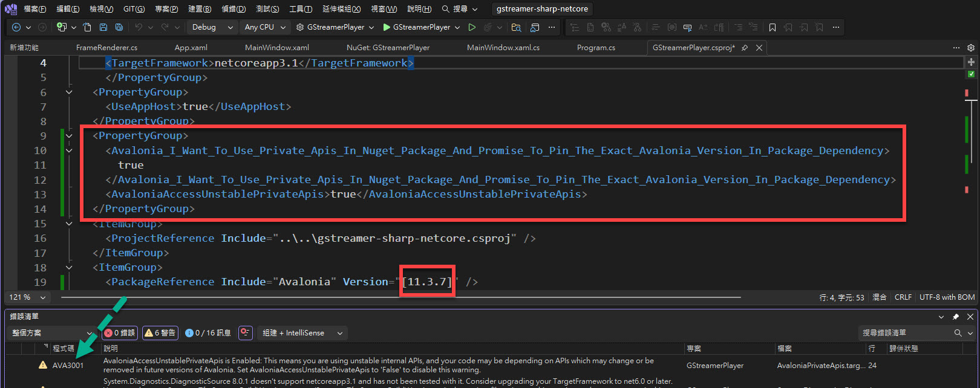This screenshot has height=388, width=980.
Task: Open the 建置(B) Build menu
Action: click(200, 9)
